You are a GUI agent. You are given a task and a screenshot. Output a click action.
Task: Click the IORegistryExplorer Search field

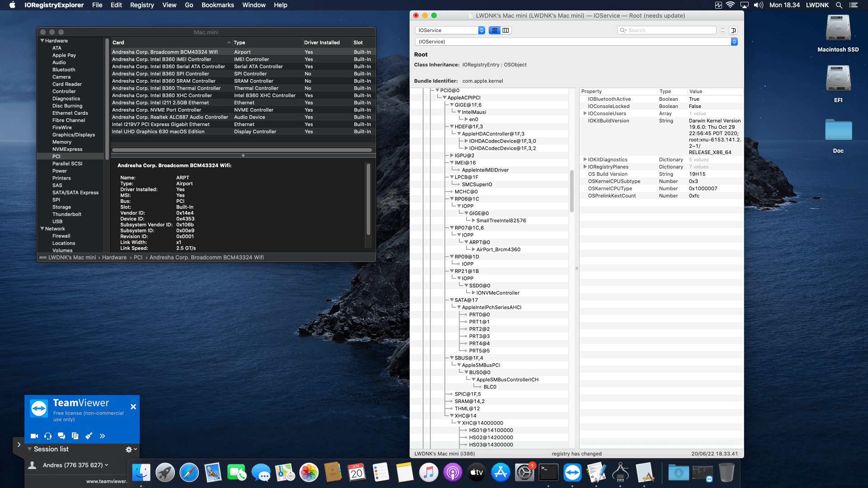667,30
